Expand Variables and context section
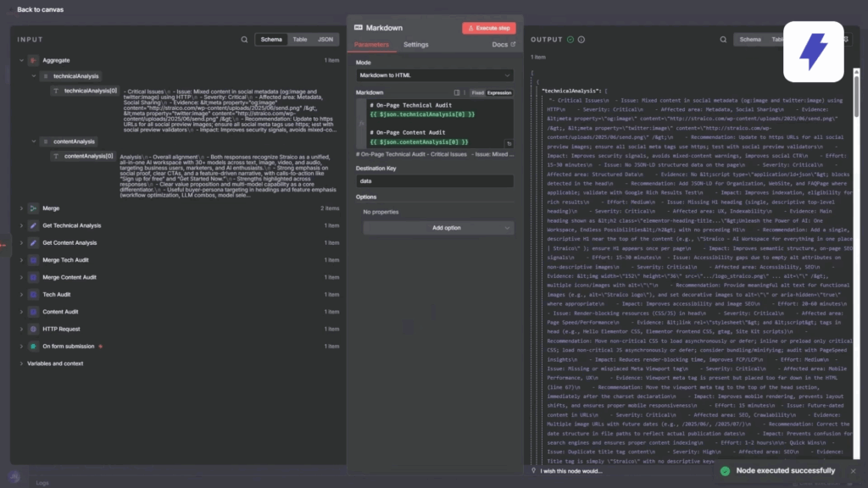 [21, 363]
